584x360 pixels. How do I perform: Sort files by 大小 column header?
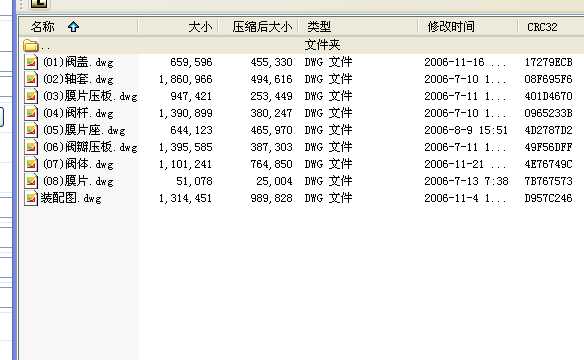[x=178, y=26]
